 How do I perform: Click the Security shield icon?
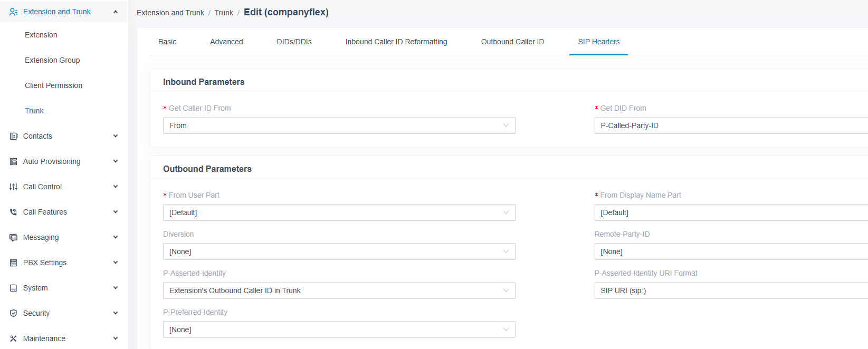point(13,313)
